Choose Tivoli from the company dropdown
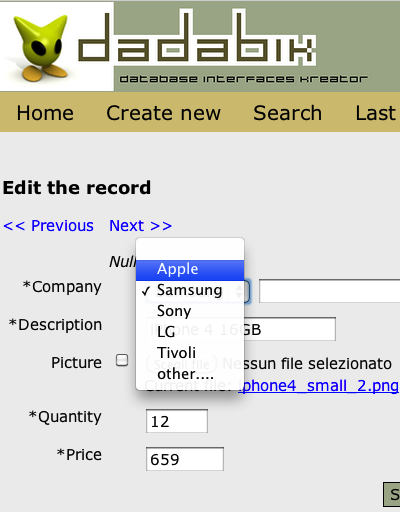The width and height of the screenshot is (400, 512). pyautogui.click(x=190, y=353)
